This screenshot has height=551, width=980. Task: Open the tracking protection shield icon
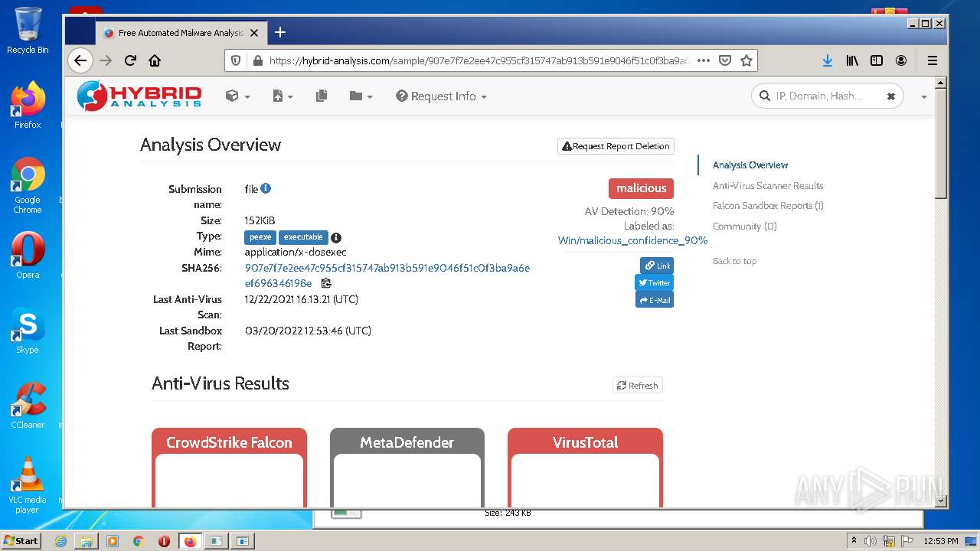(x=236, y=60)
